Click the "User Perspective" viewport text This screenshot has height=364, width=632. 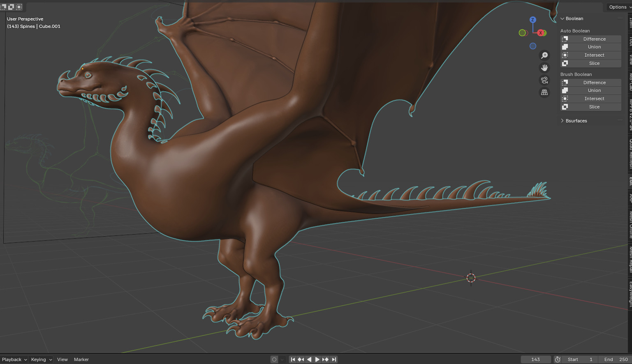[25, 19]
